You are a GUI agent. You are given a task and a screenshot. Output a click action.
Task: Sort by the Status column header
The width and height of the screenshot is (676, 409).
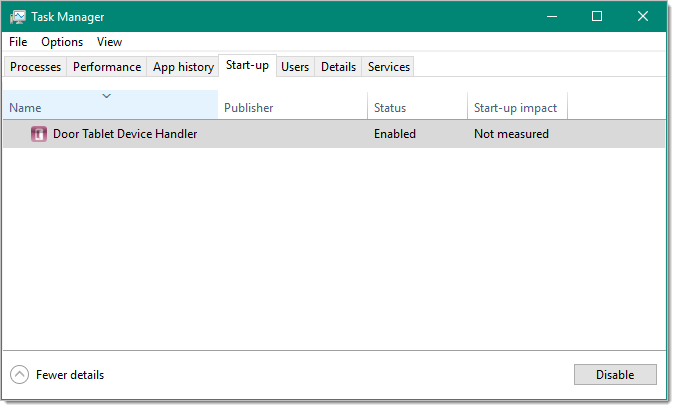417,107
